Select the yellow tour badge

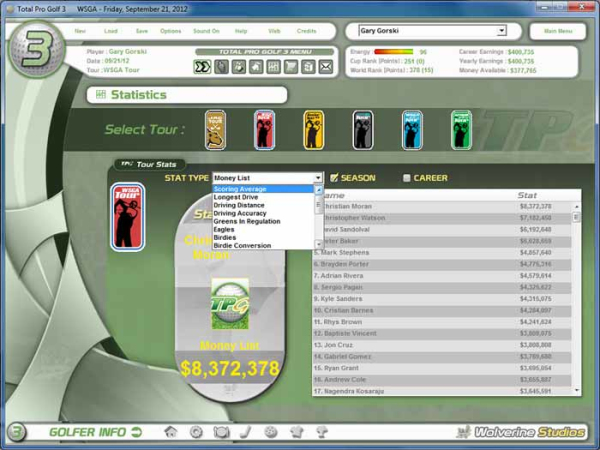(x=313, y=130)
